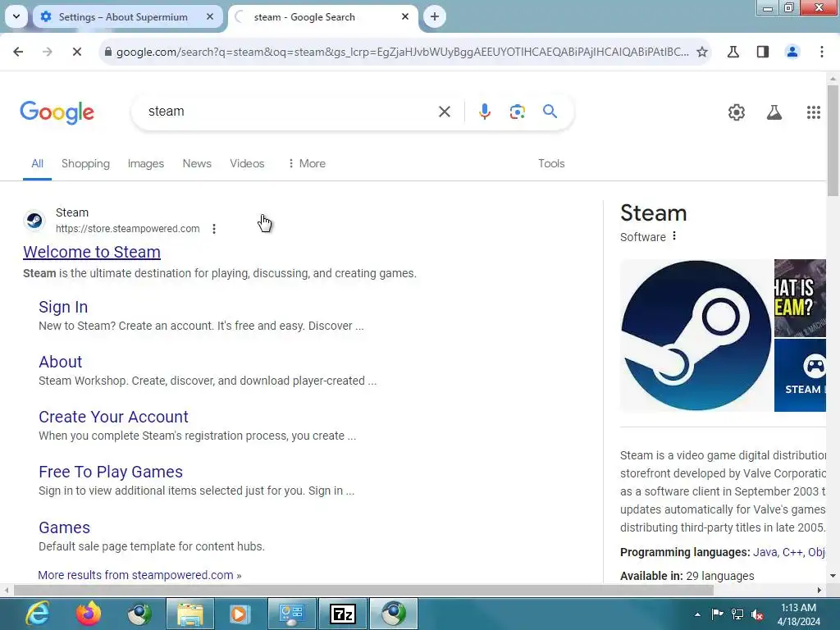Expand the More search filters menu
This screenshot has height=630, width=840.
307,163
